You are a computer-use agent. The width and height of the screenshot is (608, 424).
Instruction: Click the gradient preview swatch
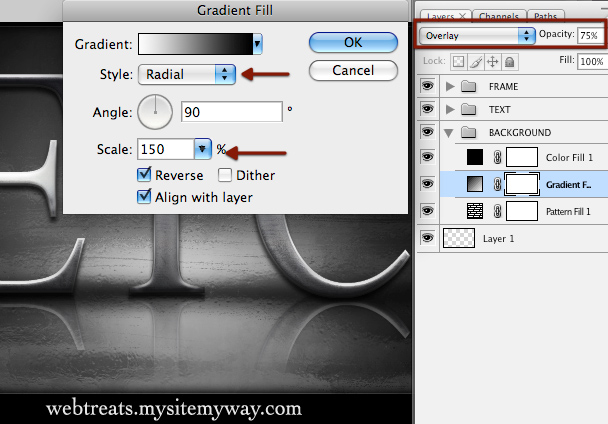pyautogui.click(x=196, y=44)
